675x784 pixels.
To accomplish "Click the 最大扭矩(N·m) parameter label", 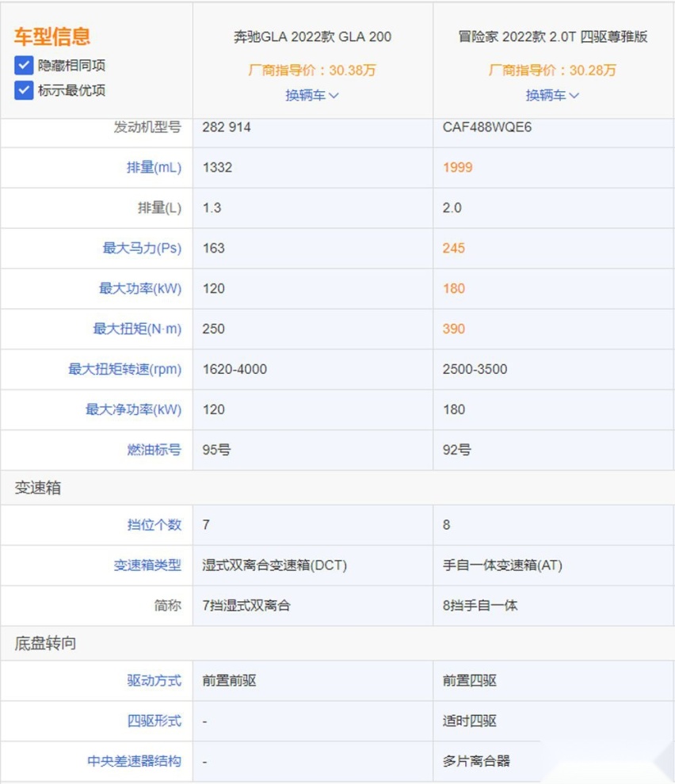I will pyautogui.click(x=137, y=329).
